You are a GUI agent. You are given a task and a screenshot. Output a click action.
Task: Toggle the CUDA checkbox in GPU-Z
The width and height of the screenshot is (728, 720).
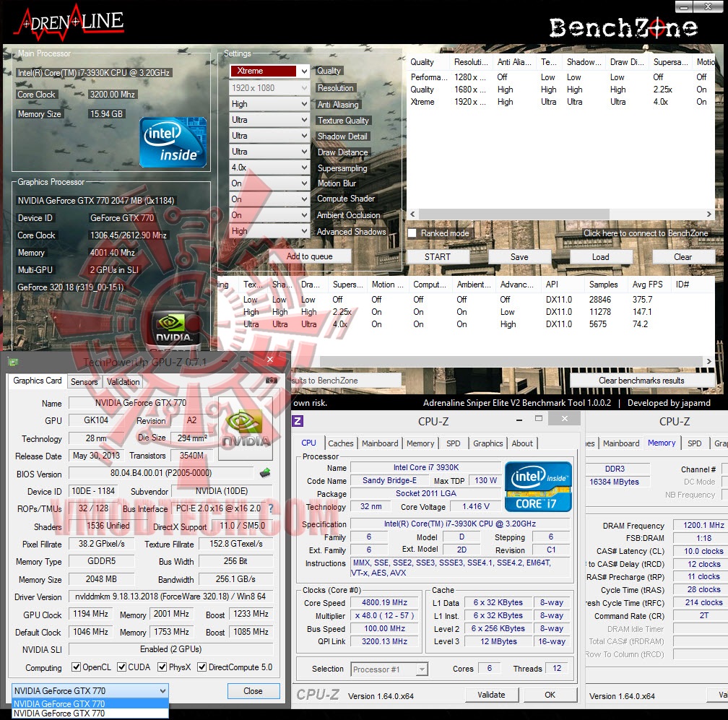pos(121,667)
